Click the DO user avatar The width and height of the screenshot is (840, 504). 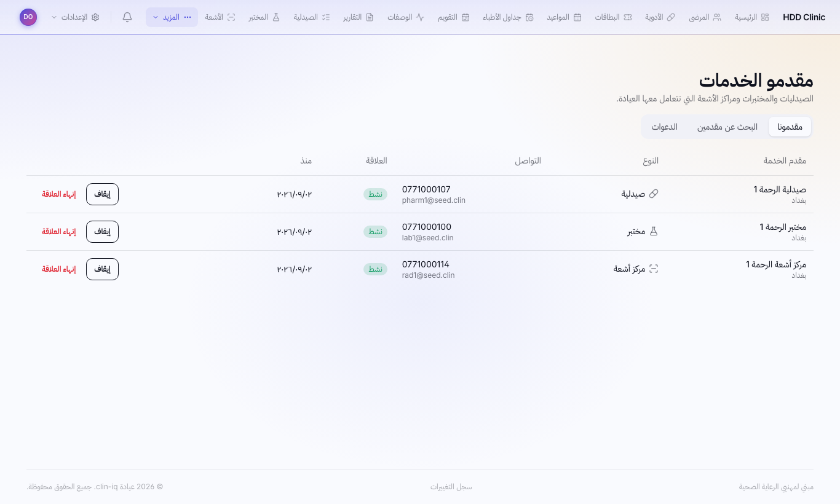click(x=28, y=17)
